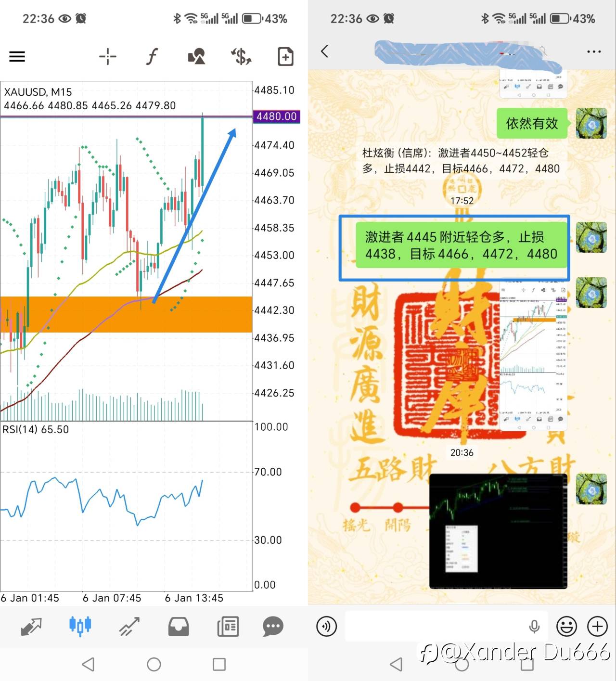Tap Android back button under the chat
The height and width of the screenshot is (681, 616).
pos(396,665)
